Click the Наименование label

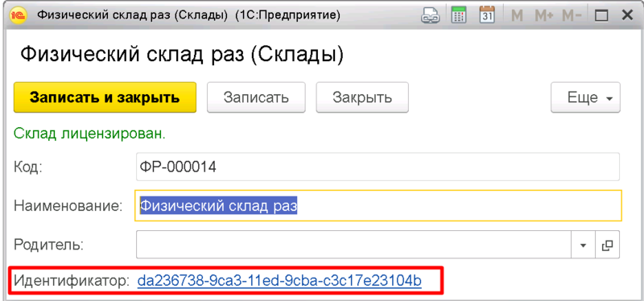coord(68,206)
